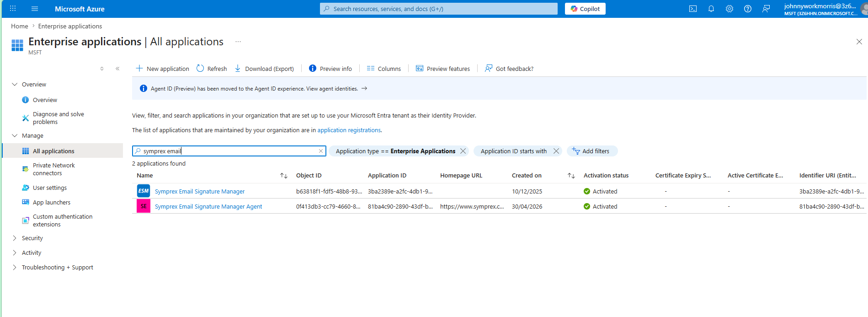The height and width of the screenshot is (317, 868).
Task: Remove the Application ID filter
Action: pos(556,151)
